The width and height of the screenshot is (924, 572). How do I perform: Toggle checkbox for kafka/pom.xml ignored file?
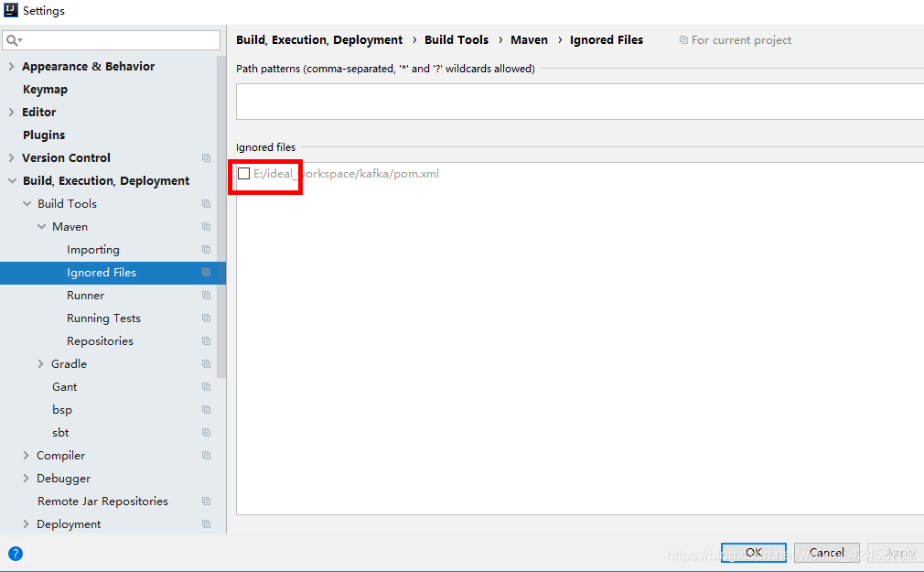(x=244, y=173)
